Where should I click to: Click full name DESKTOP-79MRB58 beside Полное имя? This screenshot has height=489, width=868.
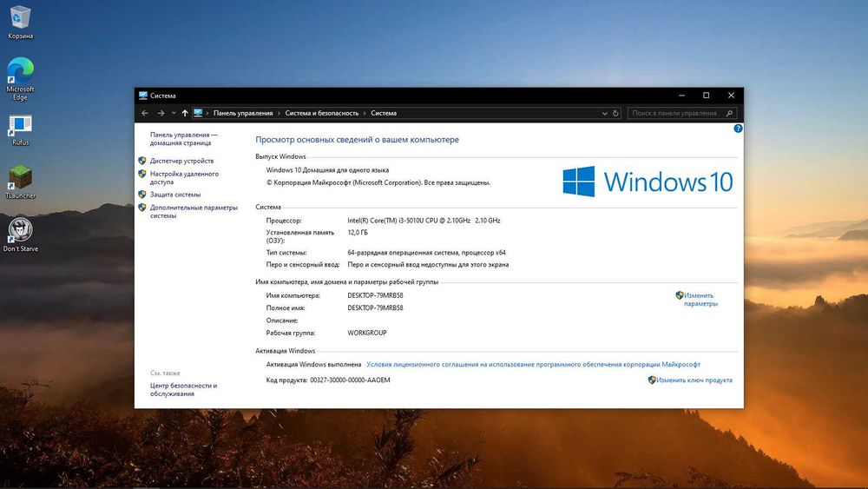point(375,308)
